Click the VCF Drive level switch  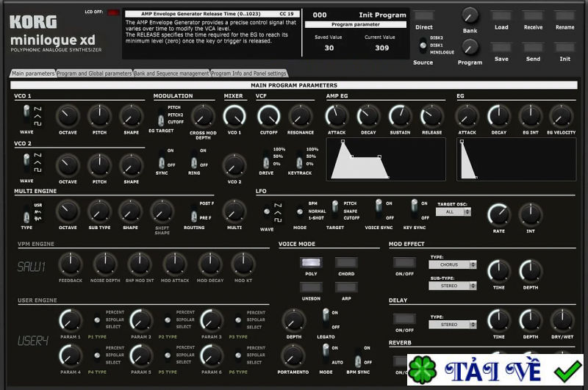click(266, 159)
